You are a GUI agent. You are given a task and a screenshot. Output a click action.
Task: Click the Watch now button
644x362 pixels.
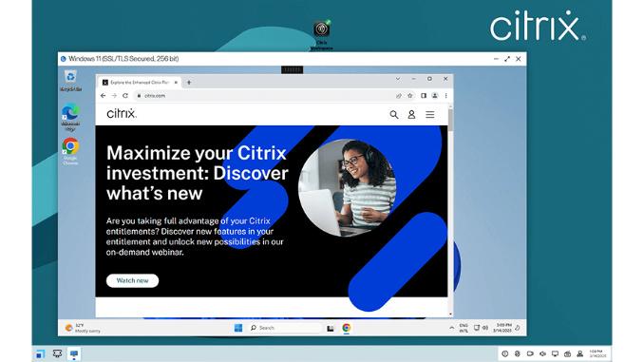point(132,280)
